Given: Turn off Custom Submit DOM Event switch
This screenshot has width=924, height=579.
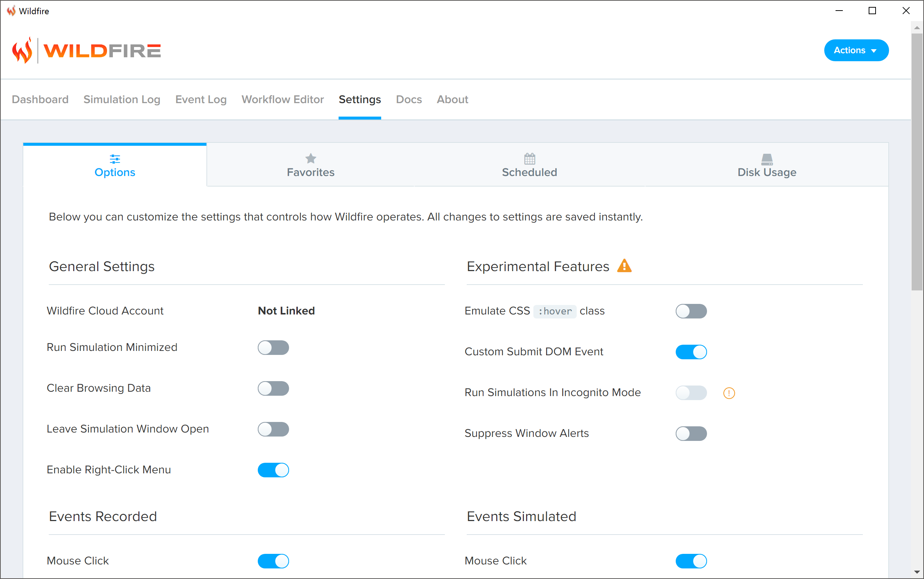Looking at the screenshot, I should pos(691,352).
